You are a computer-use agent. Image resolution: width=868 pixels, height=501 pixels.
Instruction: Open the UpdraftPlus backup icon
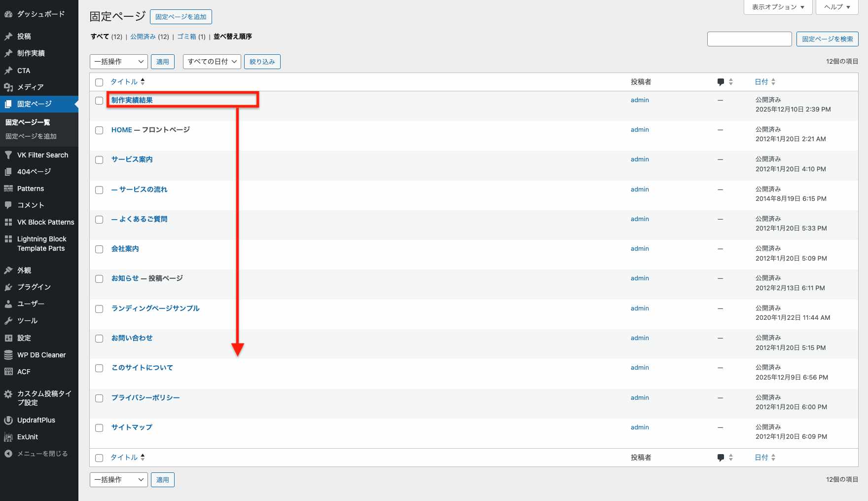coord(10,420)
